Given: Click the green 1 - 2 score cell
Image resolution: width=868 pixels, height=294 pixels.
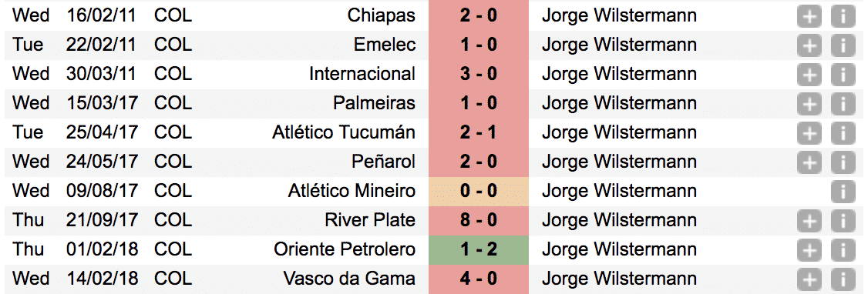Looking at the screenshot, I should coord(478,250).
